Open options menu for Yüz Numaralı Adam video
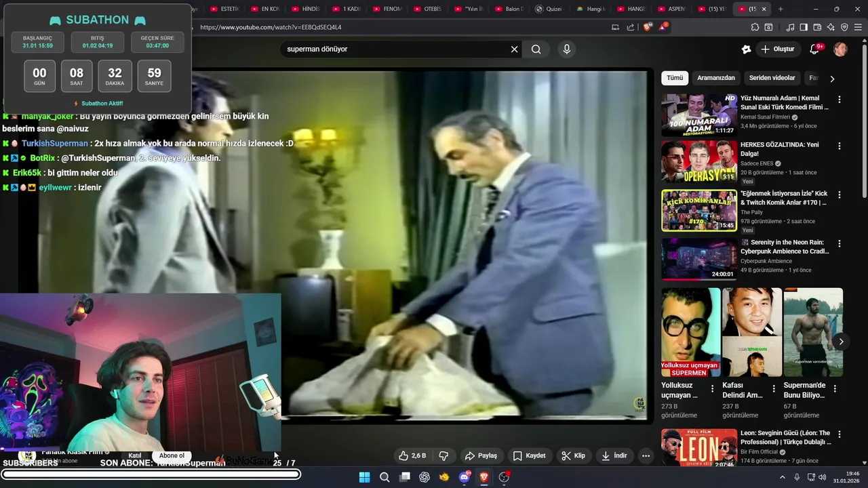Image resolution: width=868 pixels, height=488 pixels. coord(840,99)
